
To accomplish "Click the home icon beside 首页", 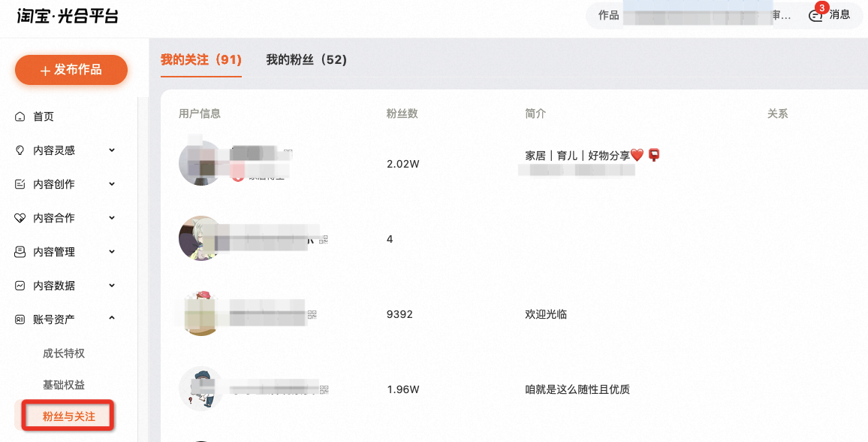I will 20,117.
